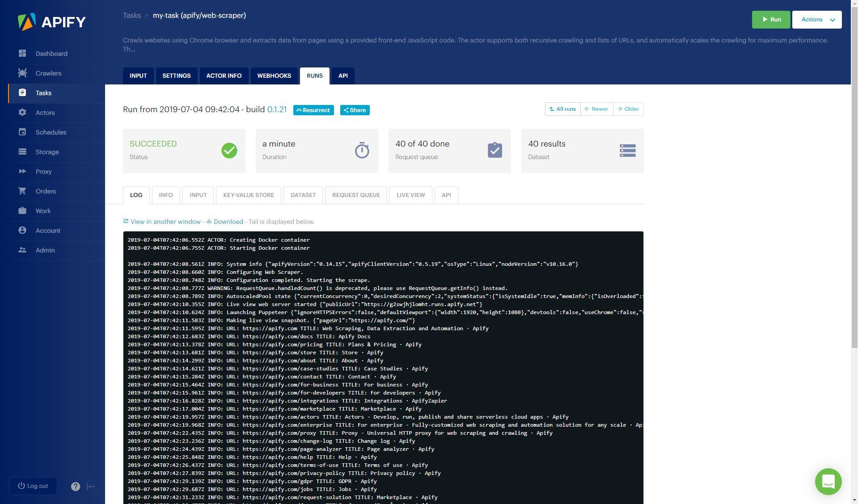Screen dimensions: 858x504
Task: Click the Work briefcase icon
Action: click(x=22, y=210)
